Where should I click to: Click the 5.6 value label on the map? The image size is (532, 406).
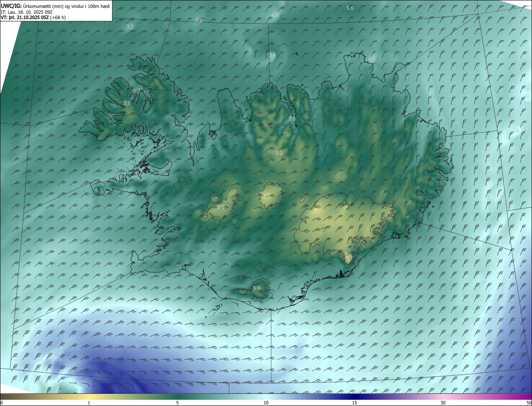pyautogui.click(x=350, y=8)
